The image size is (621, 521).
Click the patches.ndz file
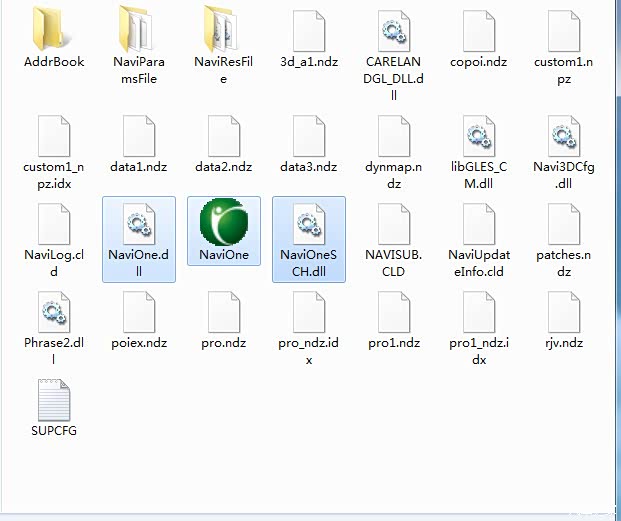pyautogui.click(x=565, y=223)
